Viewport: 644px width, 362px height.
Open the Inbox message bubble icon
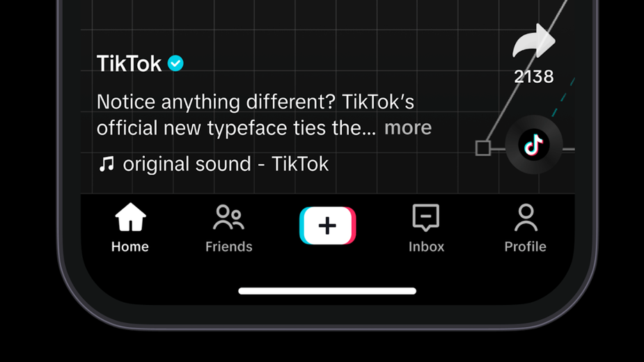(425, 218)
